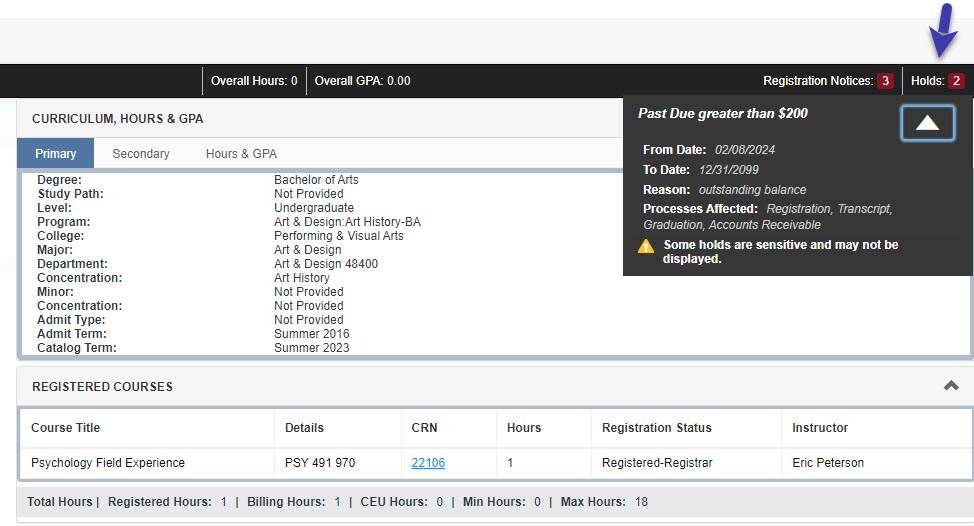Sort by CRN column header
Image resolution: width=974 pixels, height=526 pixels.
point(424,428)
